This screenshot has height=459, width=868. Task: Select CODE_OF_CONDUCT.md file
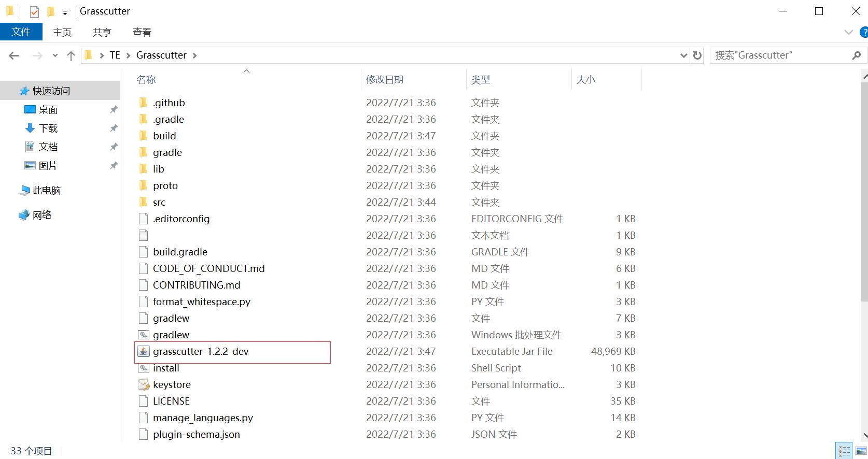click(x=209, y=268)
